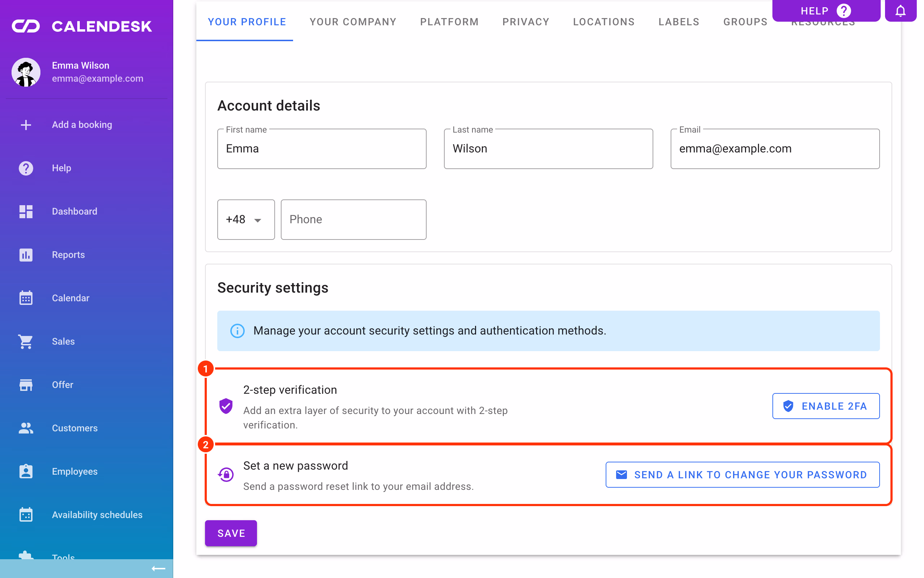The width and height of the screenshot is (924, 578).
Task: Open the Groups tab
Action: [745, 22]
